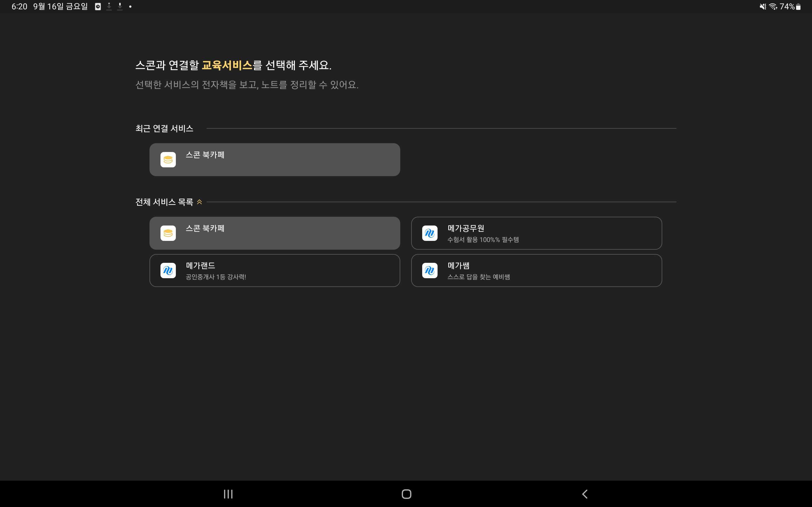
Task: Select 스콘 북카페 under 최근 연결 서비스
Action: tap(275, 160)
